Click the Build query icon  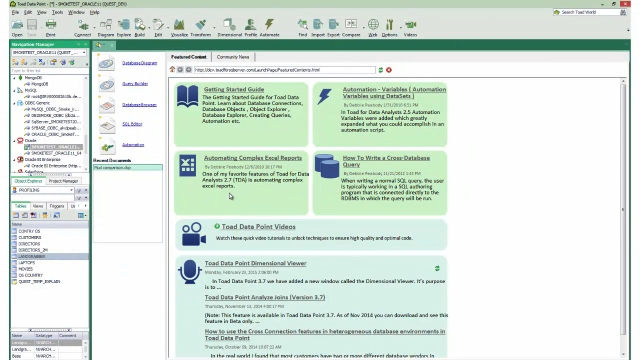[140, 25]
